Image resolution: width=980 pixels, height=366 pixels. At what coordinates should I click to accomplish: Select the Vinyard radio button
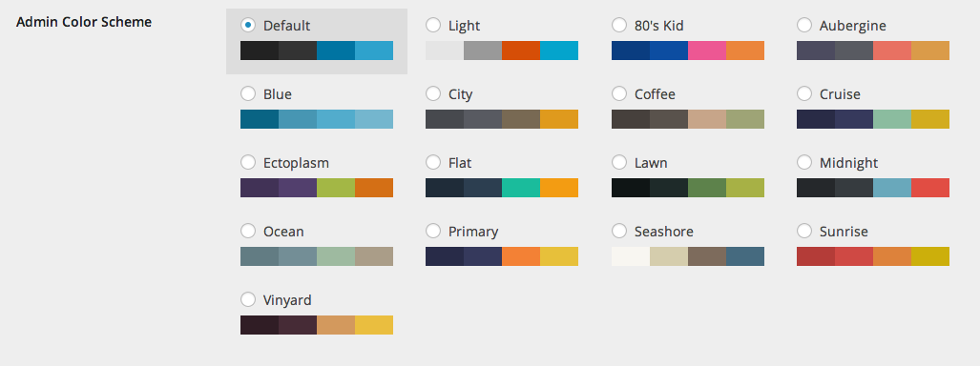pyautogui.click(x=248, y=300)
